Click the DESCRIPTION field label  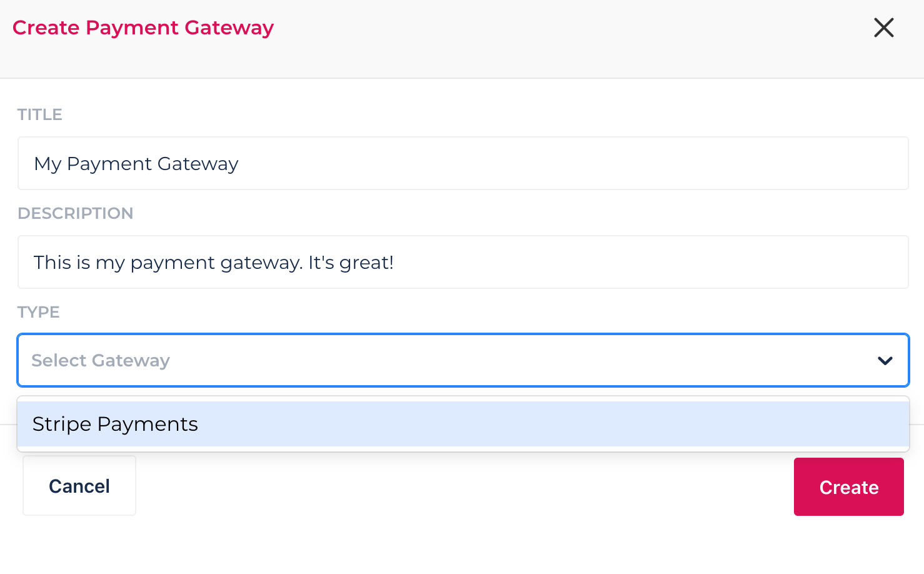(76, 213)
